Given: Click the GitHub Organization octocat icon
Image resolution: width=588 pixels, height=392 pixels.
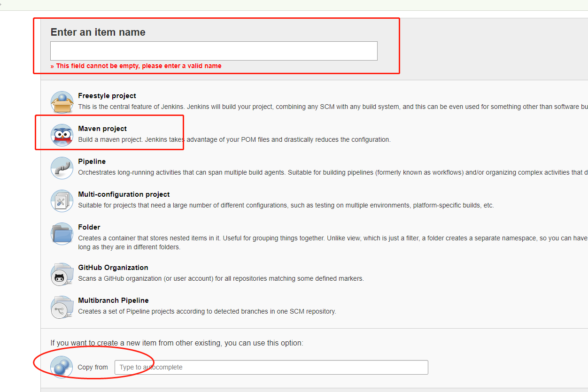Looking at the screenshot, I should pyautogui.click(x=62, y=274).
